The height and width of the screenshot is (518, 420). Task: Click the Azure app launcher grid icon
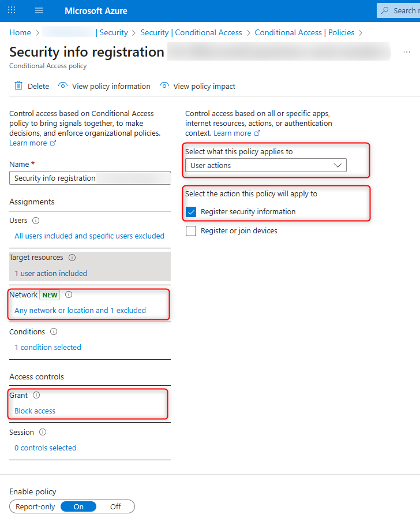coord(11,10)
